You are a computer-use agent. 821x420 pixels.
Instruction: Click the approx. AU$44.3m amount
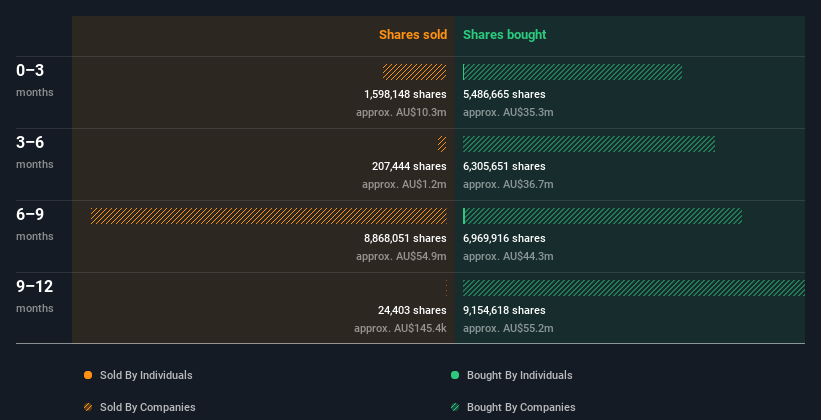click(x=508, y=256)
